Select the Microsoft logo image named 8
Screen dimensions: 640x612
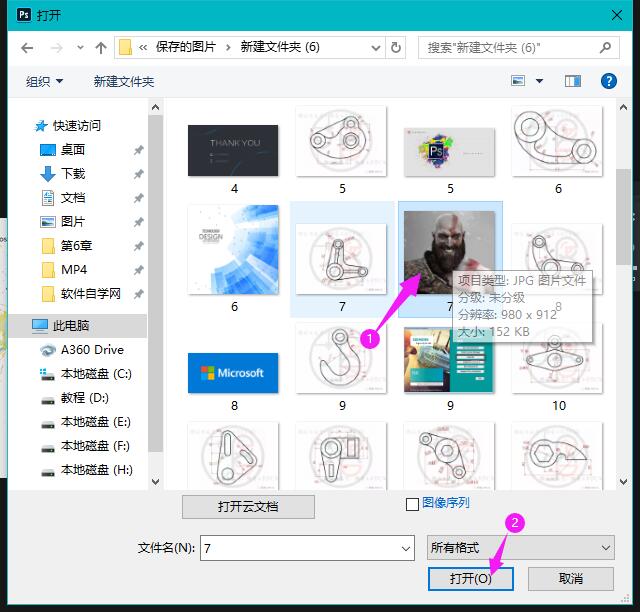click(233, 373)
